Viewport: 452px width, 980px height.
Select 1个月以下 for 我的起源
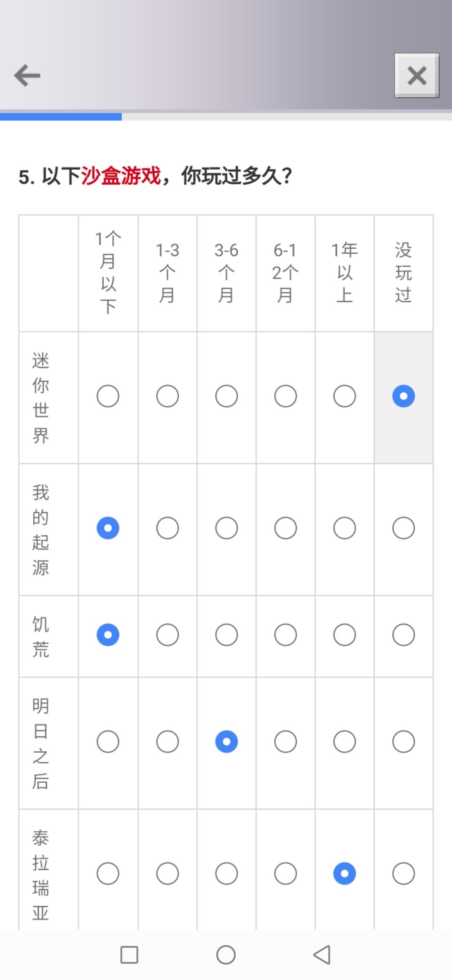108,528
